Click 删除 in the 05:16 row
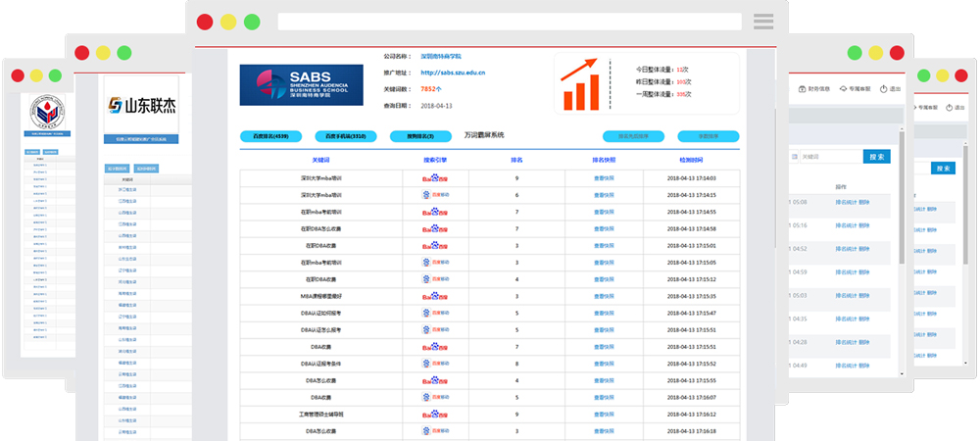980x441 pixels. pyautogui.click(x=864, y=225)
